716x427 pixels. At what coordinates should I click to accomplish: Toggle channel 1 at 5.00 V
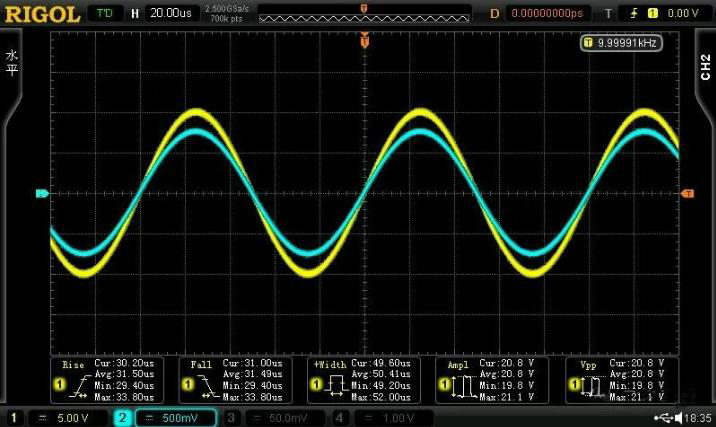point(52,418)
